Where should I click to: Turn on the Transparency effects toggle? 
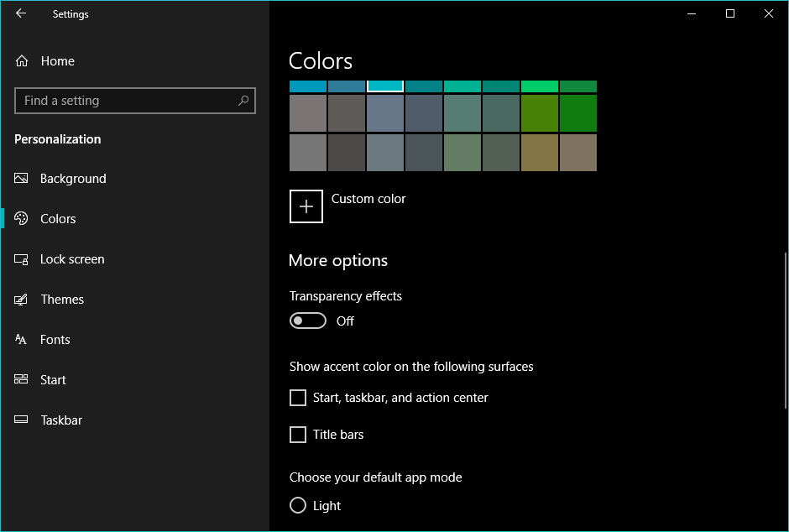[x=308, y=321]
